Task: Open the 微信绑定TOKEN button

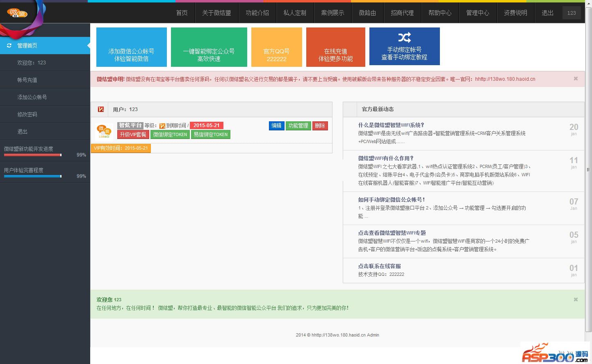Action: [170, 134]
